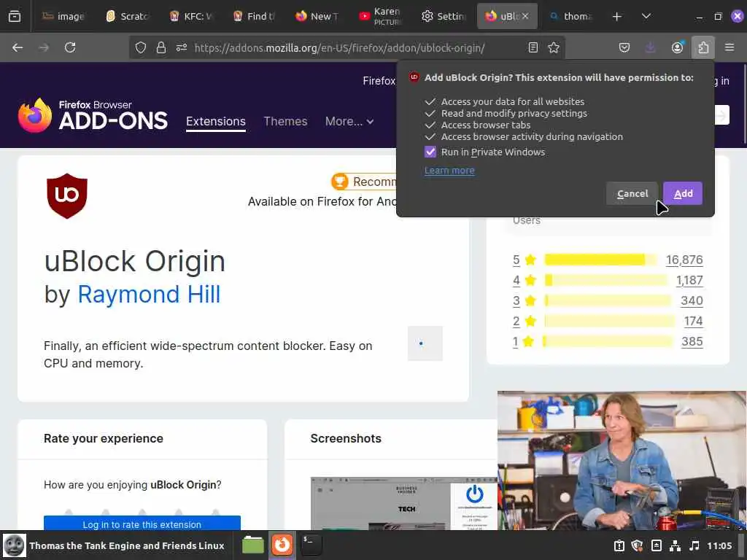Switch to the thomas search tab
The height and width of the screenshot is (560, 747).
click(570, 16)
